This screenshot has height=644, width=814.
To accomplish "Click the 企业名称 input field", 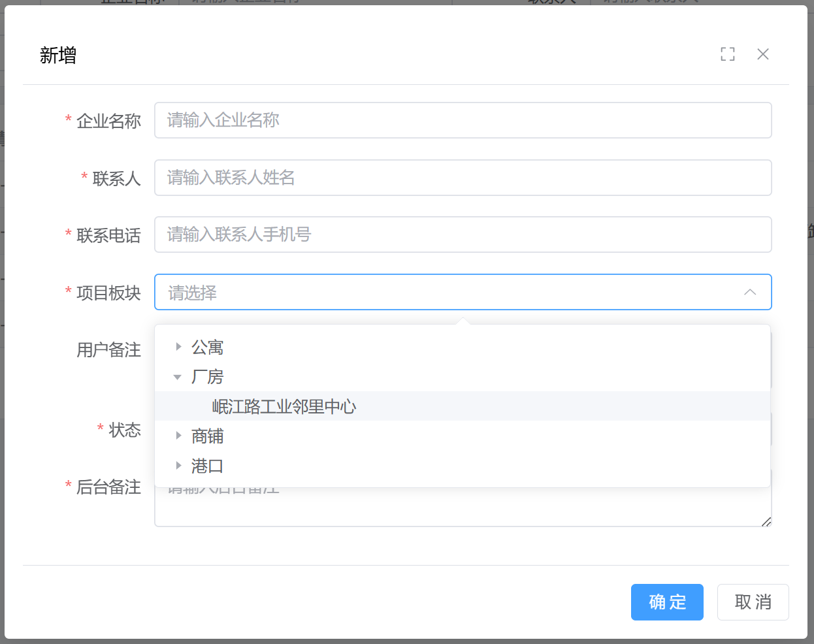I will pos(463,120).
